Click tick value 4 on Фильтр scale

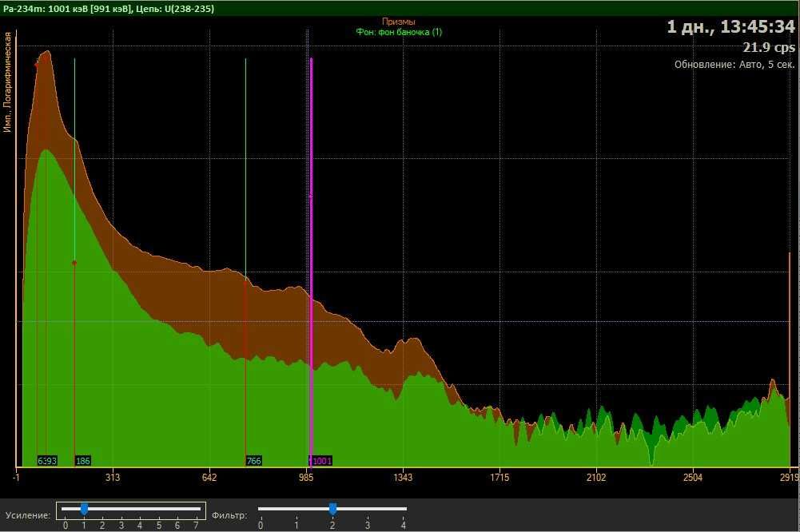click(403, 526)
